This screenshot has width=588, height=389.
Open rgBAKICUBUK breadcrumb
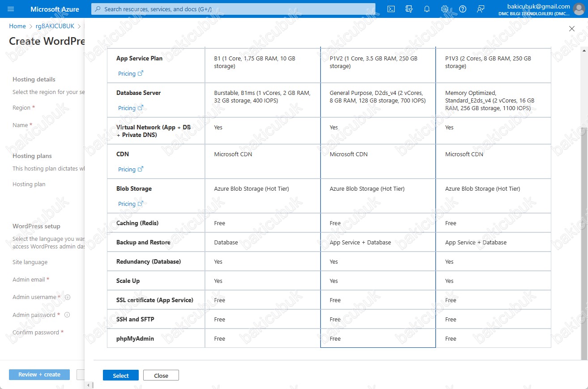pyautogui.click(x=55, y=26)
